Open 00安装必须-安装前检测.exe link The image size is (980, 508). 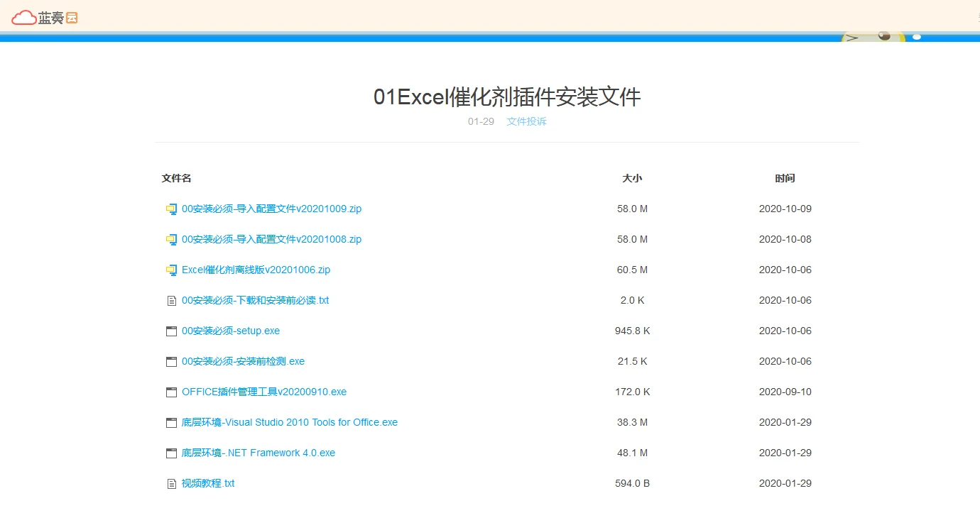click(244, 361)
